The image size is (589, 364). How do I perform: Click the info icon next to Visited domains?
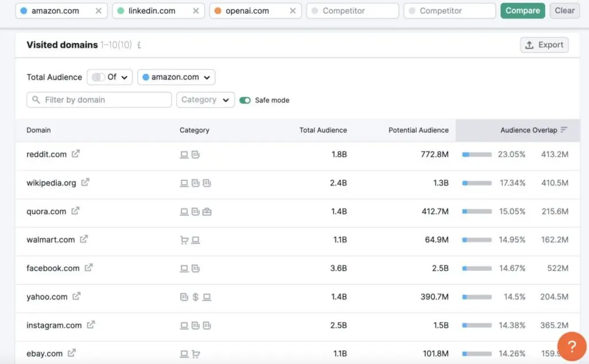139,44
